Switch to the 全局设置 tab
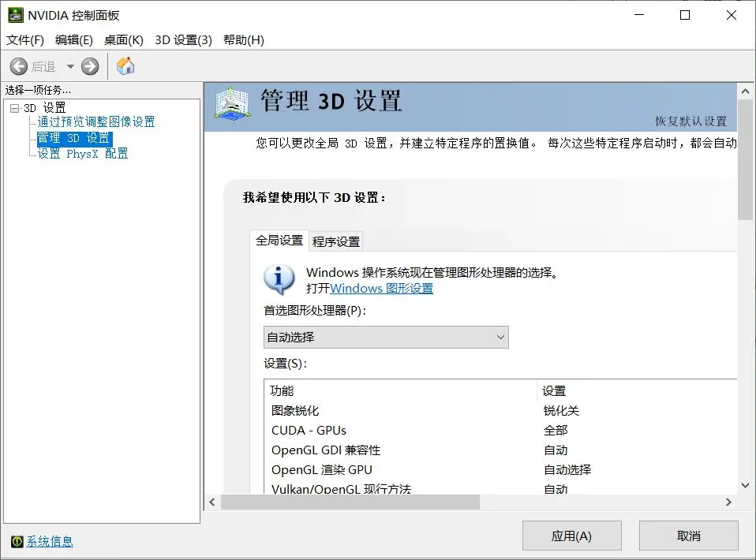The height and width of the screenshot is (560, 756). point(279,240)
